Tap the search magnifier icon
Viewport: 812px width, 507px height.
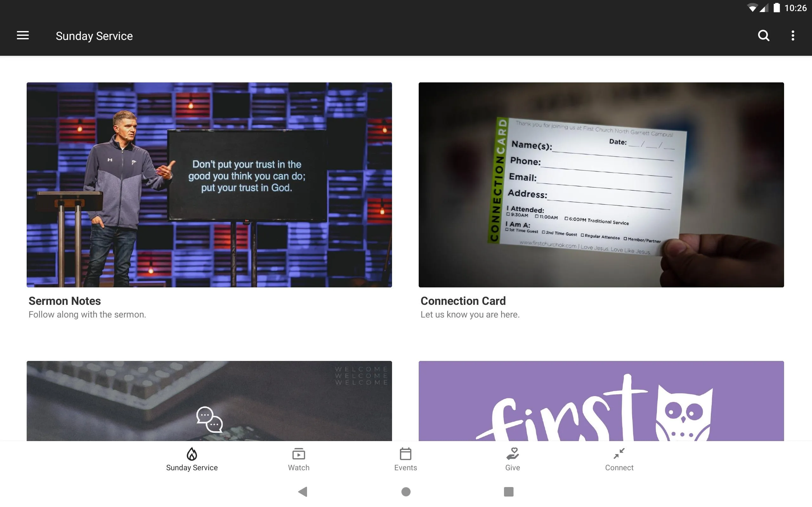tap(764, 35)
